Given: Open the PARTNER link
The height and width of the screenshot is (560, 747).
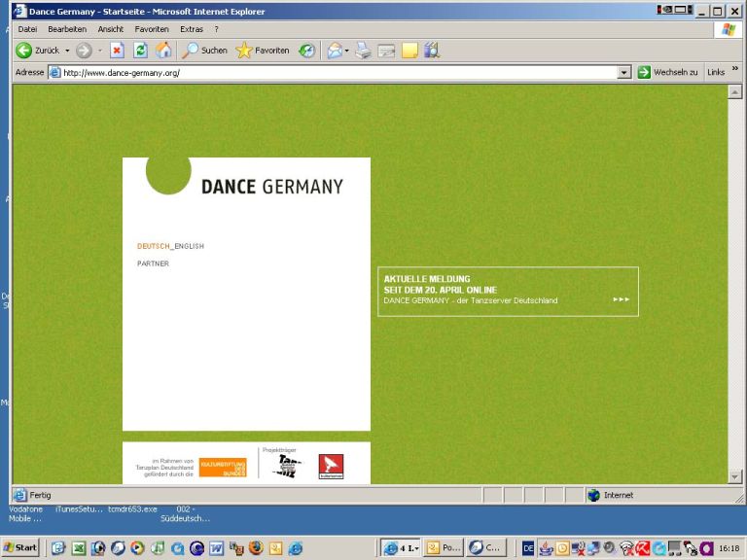Looking at the screenshot, I should pyautogui.click(x=153, y=263).
